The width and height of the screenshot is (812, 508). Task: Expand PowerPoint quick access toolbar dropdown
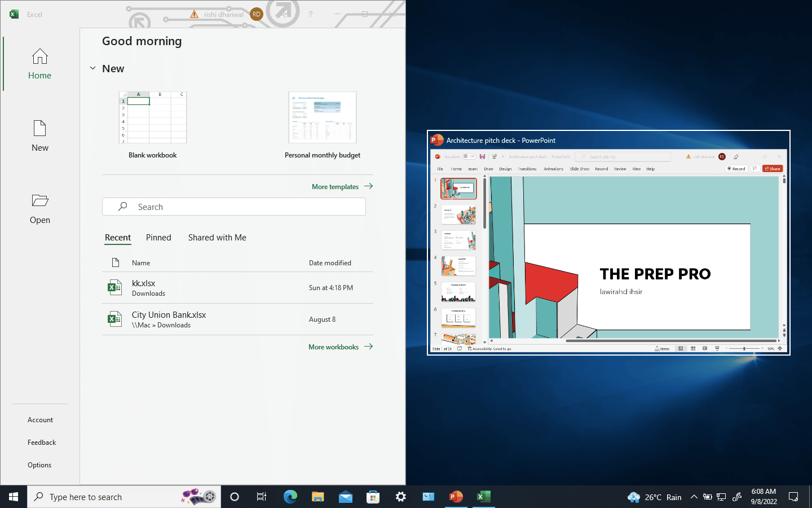(502, 156)
